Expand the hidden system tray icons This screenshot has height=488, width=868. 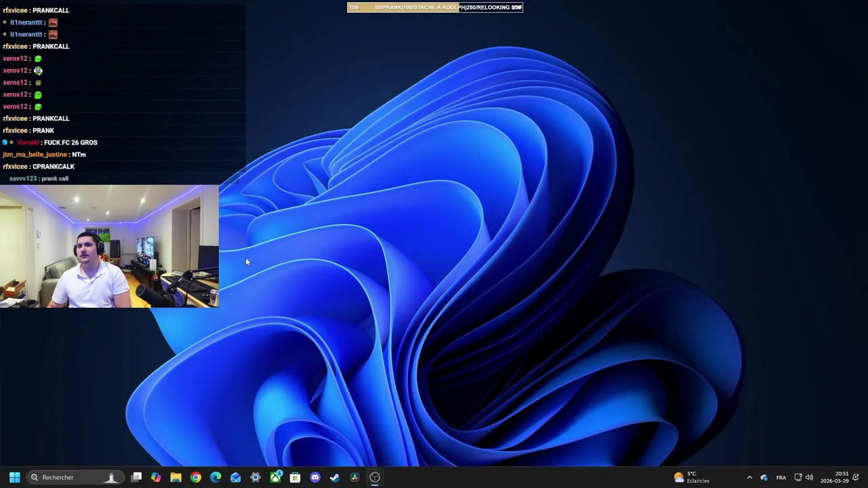(749, 477)
